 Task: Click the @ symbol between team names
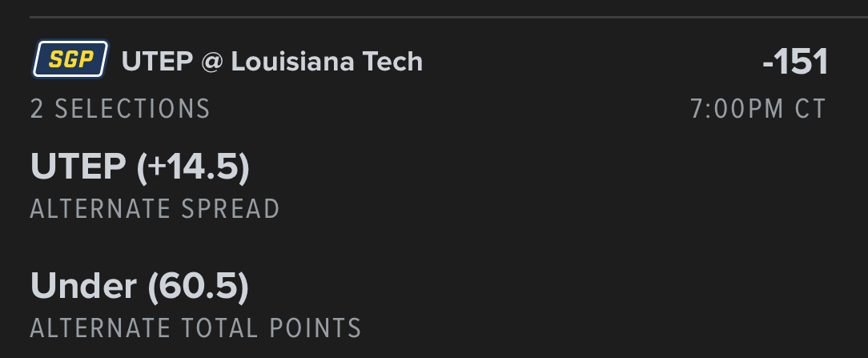(x=211, y=62)
